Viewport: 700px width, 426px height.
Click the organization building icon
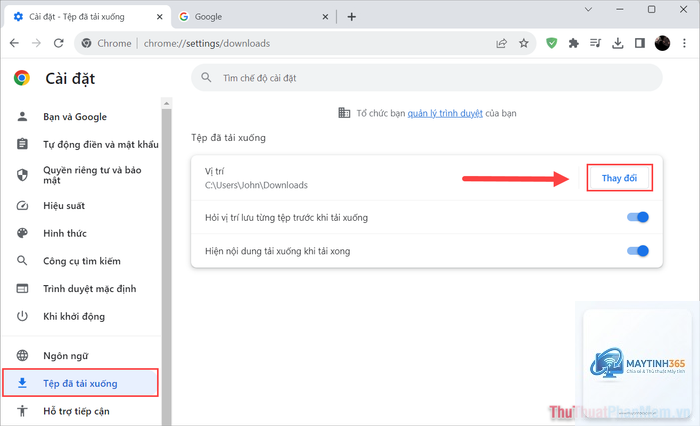344,113
